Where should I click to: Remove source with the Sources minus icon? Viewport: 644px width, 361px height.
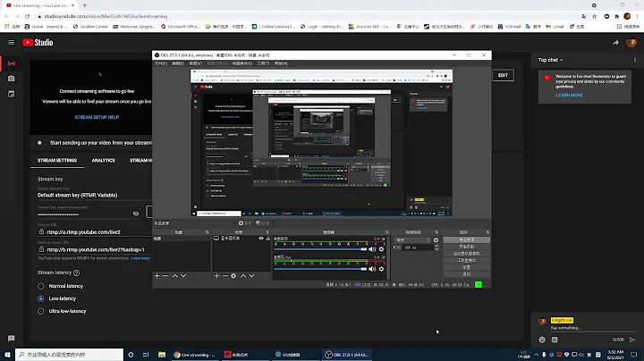pyautogui.click(x=225, y=276)
